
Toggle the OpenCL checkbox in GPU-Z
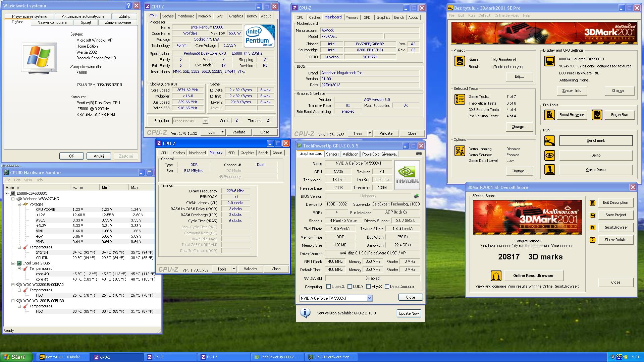point(329,287)
